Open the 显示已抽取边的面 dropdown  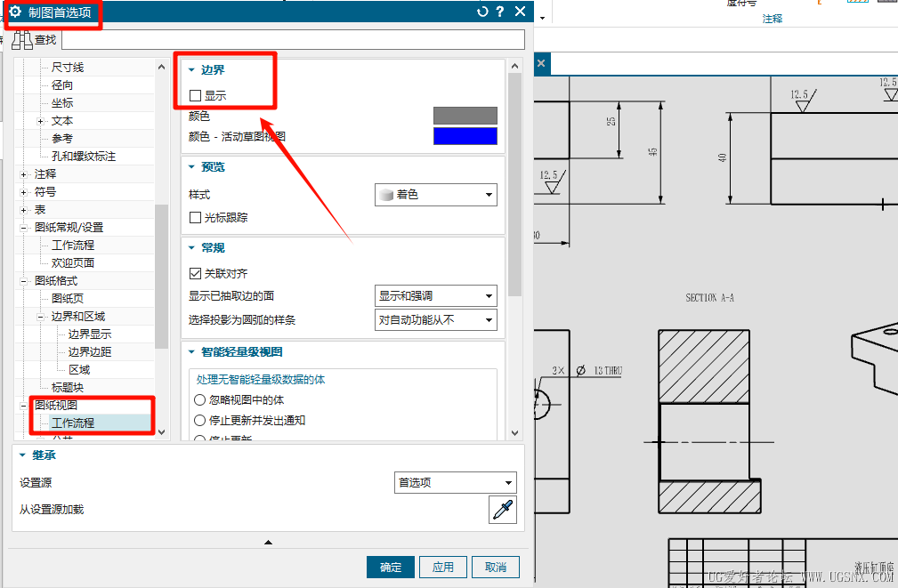tap(436, 296)
